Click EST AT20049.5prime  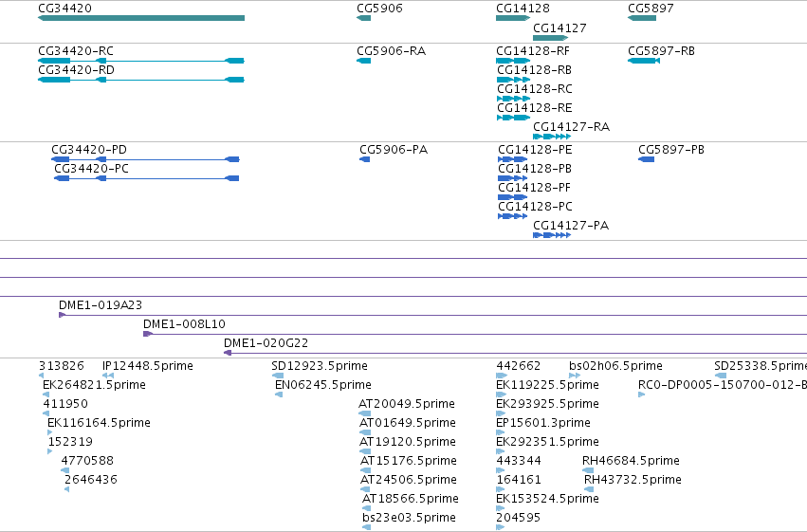tap(364, 413)
